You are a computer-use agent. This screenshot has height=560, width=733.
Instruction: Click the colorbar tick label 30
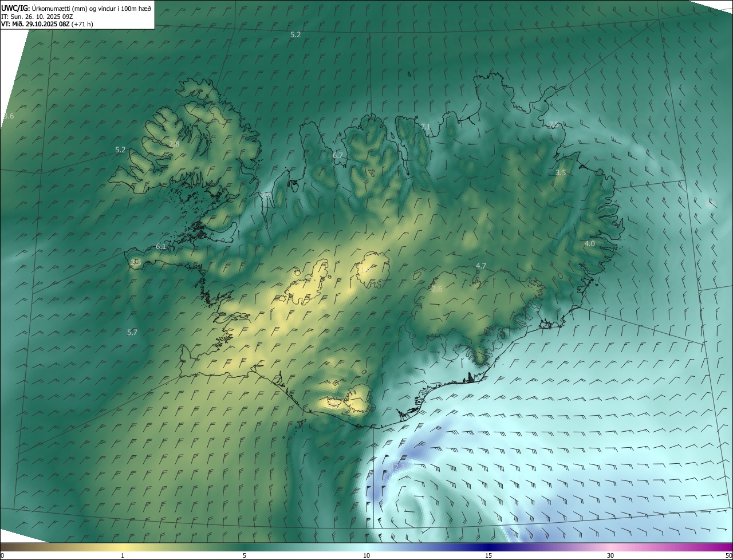click(x=610, y=556)
